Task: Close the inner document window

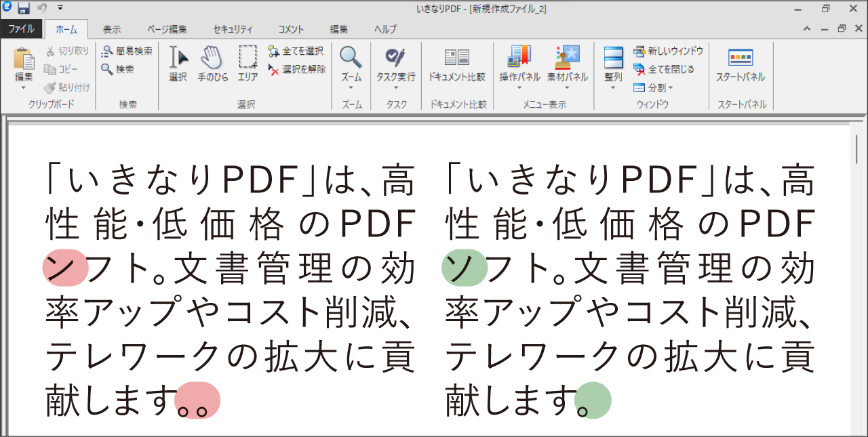Action: 859,29
